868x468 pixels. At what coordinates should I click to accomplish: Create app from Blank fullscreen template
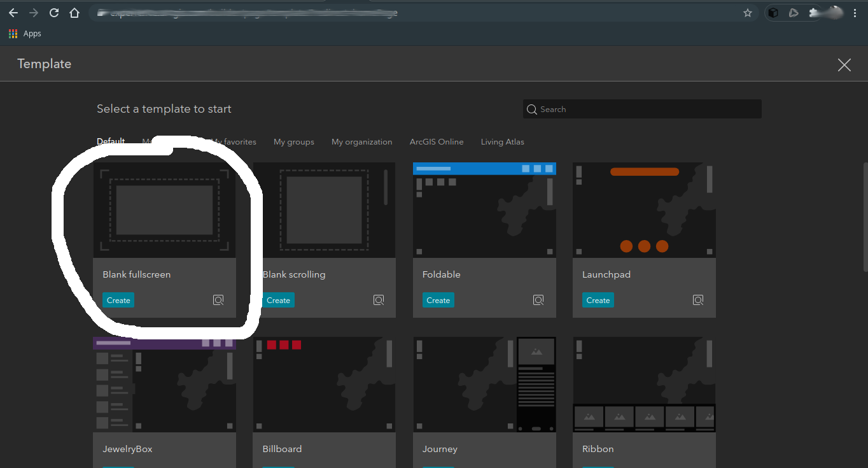(x=118, y=301)
